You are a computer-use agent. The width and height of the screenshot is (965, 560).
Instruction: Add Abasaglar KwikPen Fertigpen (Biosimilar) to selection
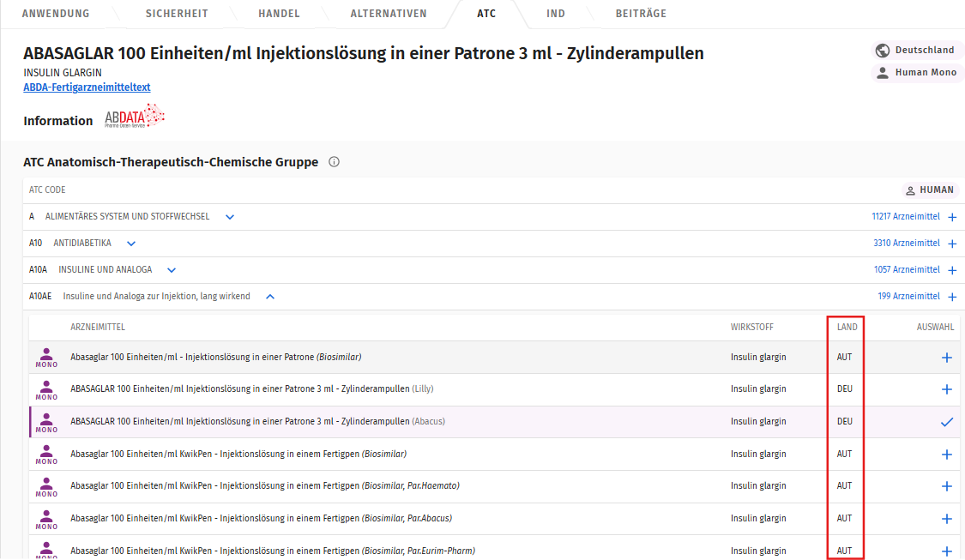point(946,455)
